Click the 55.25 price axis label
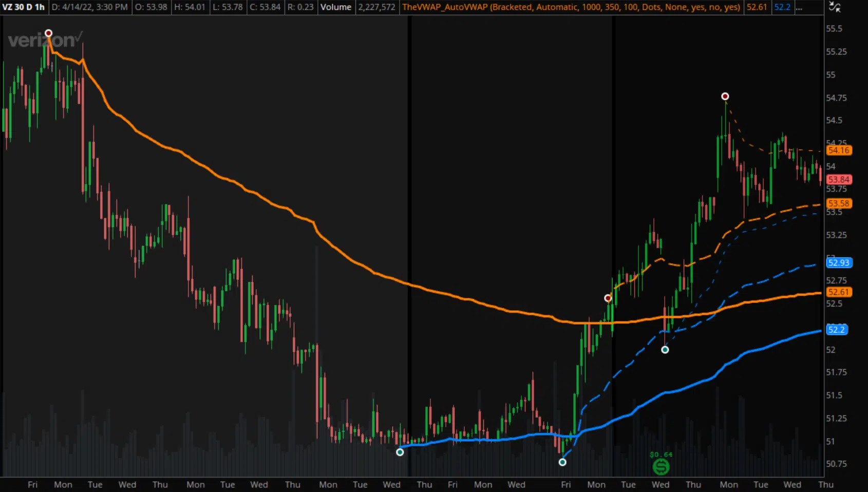 [836, 52]
